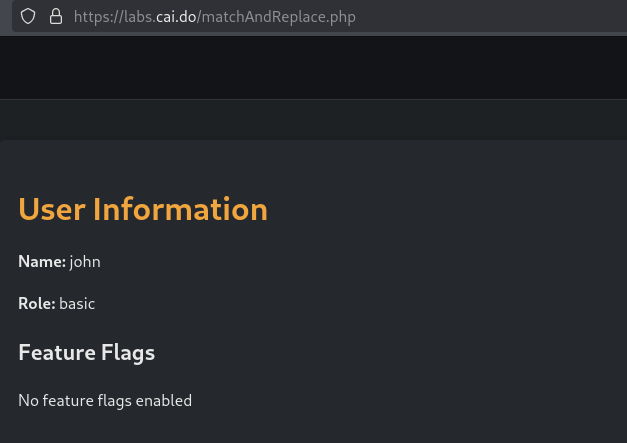627x443 pixels.
Task: Click the word "User" in orange heading
Action: (x=52, y=209)
